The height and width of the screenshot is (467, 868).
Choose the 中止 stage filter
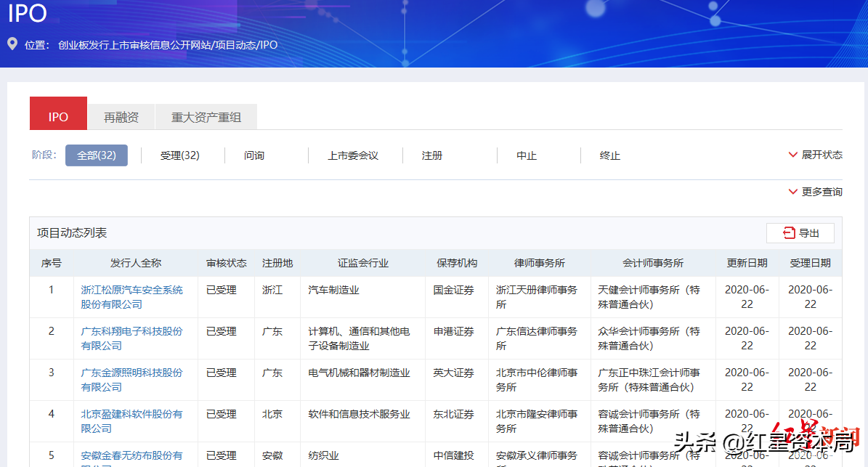click(527, 155)
